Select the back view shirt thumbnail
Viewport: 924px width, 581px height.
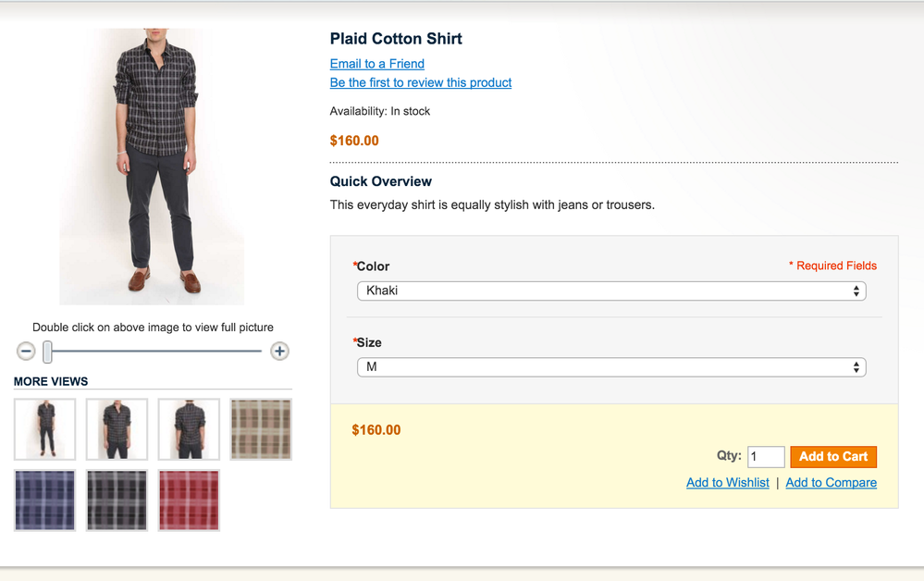(189, 429)
